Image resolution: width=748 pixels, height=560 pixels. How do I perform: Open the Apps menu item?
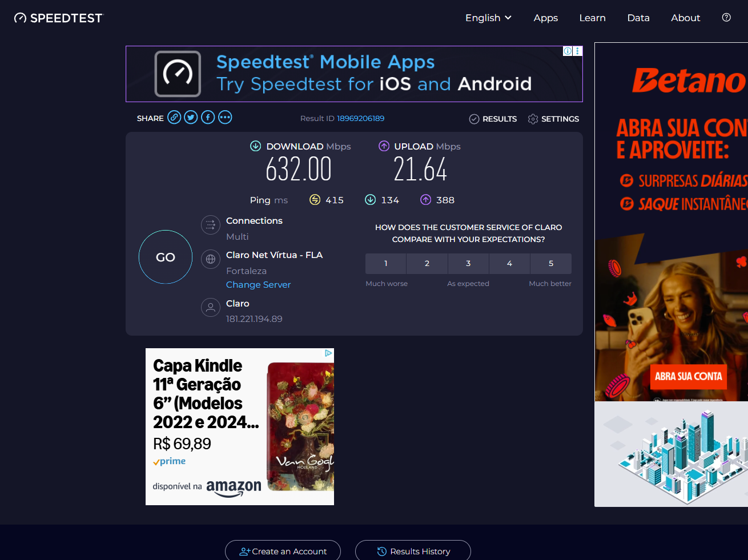click(545, 18)
